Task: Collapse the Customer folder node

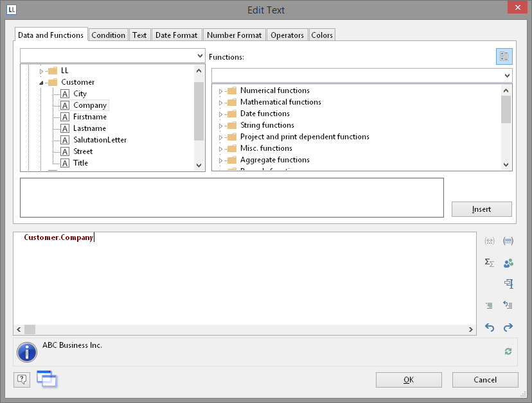Action: (x=42, y=82)
